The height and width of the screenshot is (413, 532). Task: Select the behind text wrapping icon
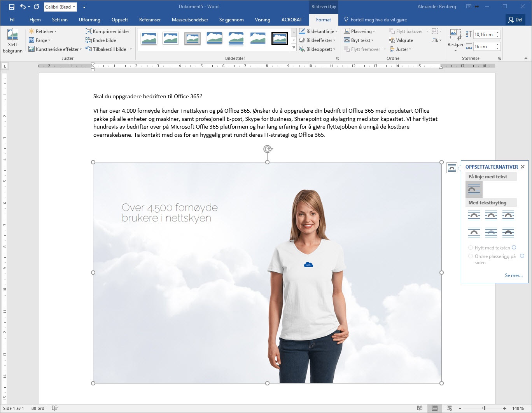tap(491, 232)
